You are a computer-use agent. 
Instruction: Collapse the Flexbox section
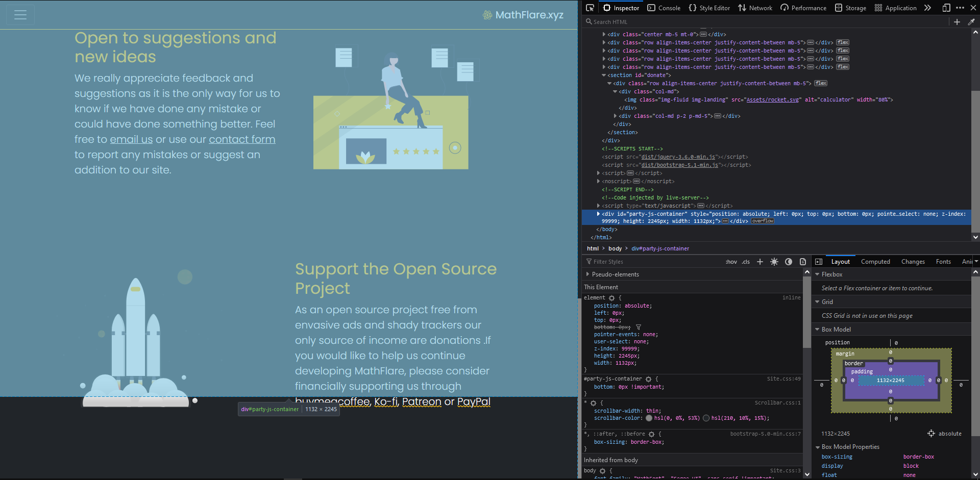817,274
